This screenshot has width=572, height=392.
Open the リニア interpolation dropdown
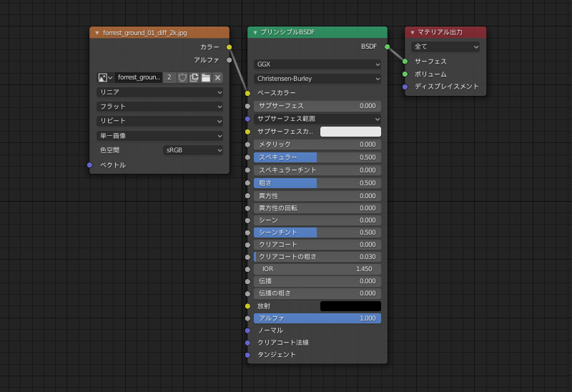point(160,92)
